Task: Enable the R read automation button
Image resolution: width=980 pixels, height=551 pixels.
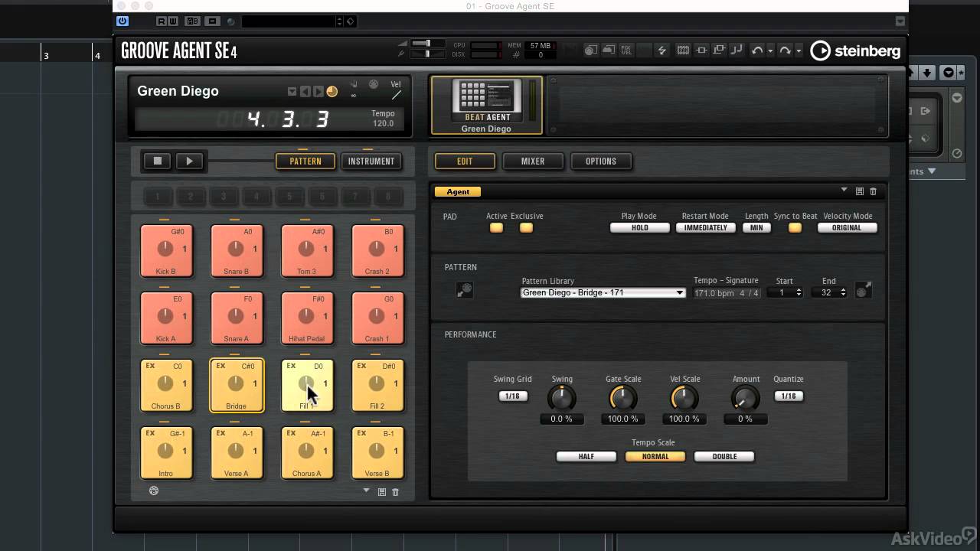Action: (x=162, y=21)
